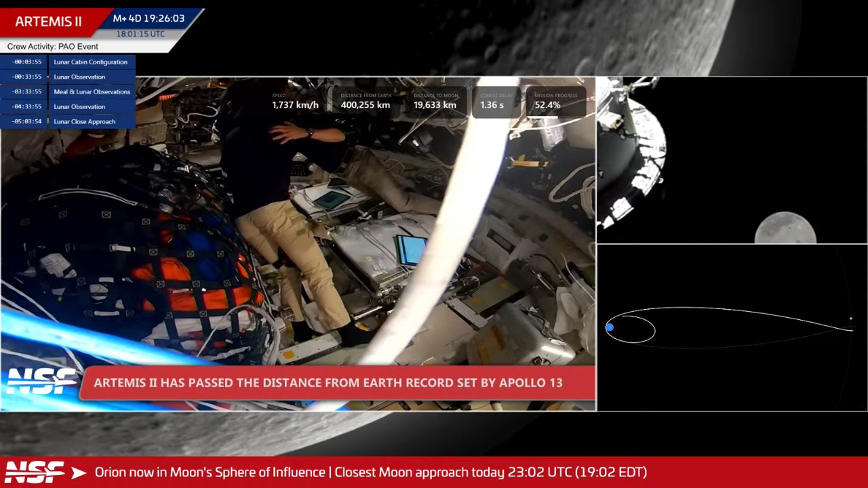Screen dimensions: 868x488
Task: Select the yellow Moon dot on trajectory map
Action: click(851, 319)
